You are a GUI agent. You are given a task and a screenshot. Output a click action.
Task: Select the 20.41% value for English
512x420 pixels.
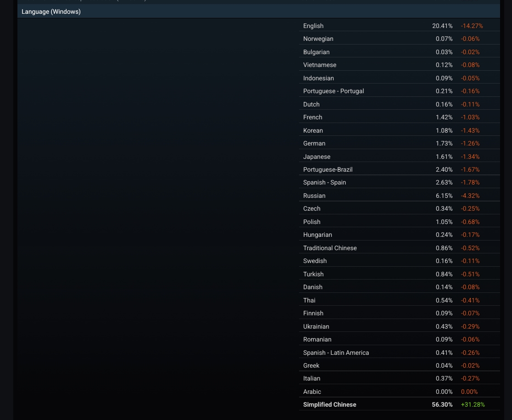tap(442, 26)
